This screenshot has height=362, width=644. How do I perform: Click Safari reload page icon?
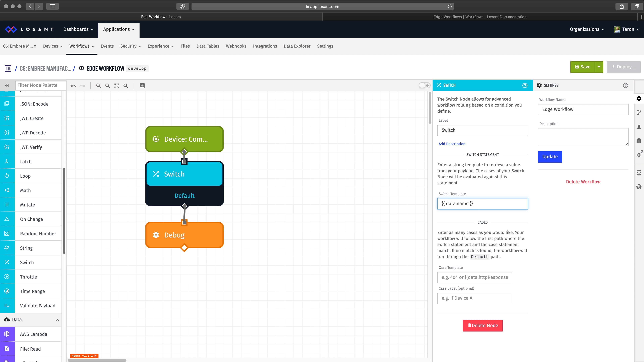tap(449, 7)
